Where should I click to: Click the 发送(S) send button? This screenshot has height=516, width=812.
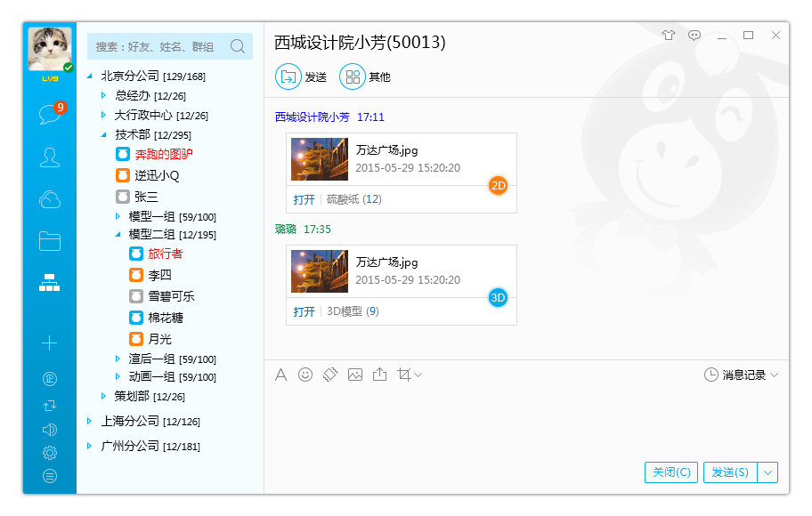click(x=730, y=472)
